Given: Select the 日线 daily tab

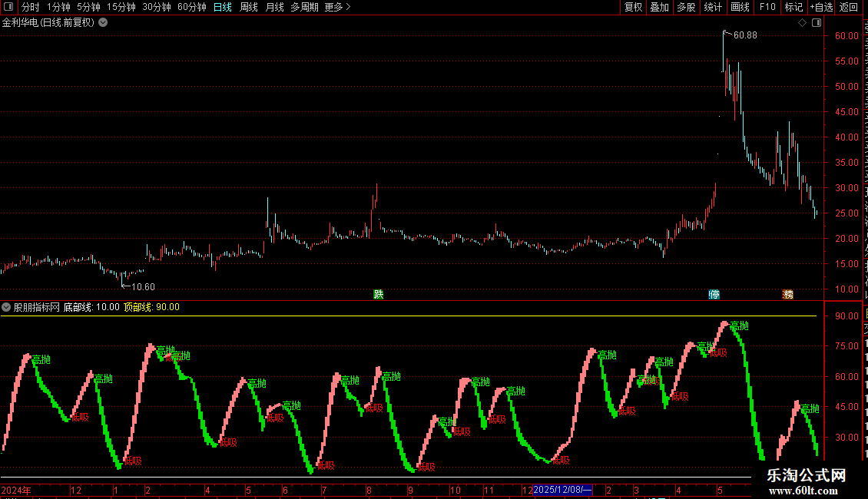Looking at the screenshot, I should (223, 7).
